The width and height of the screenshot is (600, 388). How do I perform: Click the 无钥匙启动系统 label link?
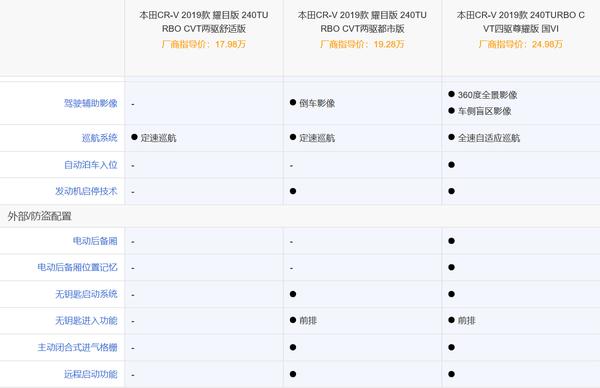[86, 294]
